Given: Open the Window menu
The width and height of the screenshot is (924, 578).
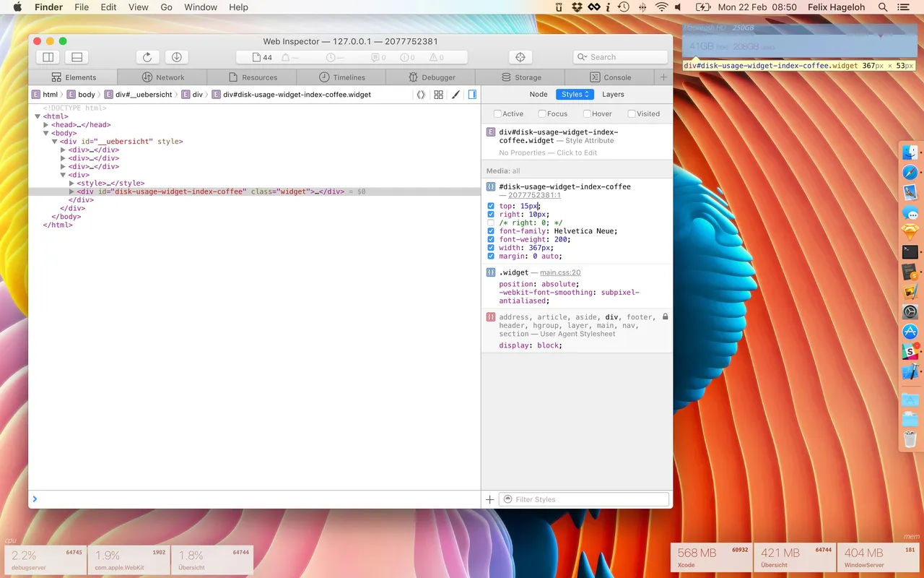Looking at the screenshot, I should pos(201,7).
